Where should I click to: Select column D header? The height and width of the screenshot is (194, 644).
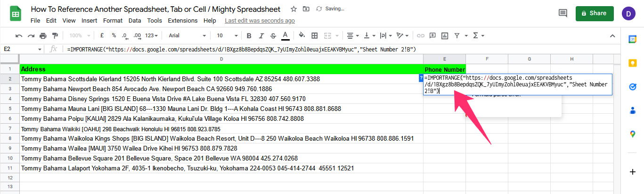[221, 59]
